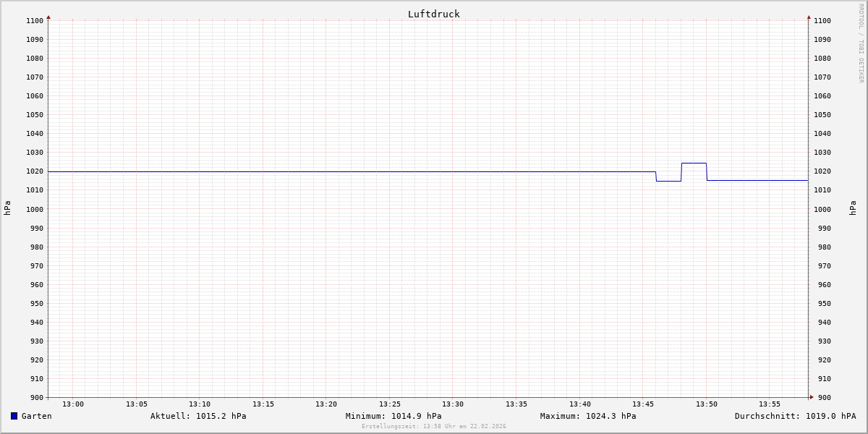Click the raised pressure peak segment of the line
The image size is (868, 434).
(694, 163)
